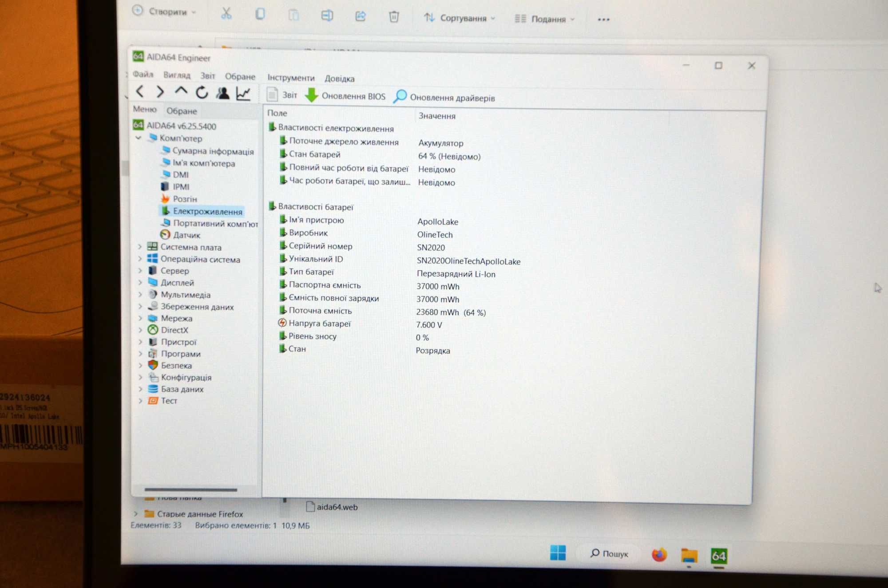Expand Сервер node
This screenshot has width=888, height=588.
coord(140,270)
